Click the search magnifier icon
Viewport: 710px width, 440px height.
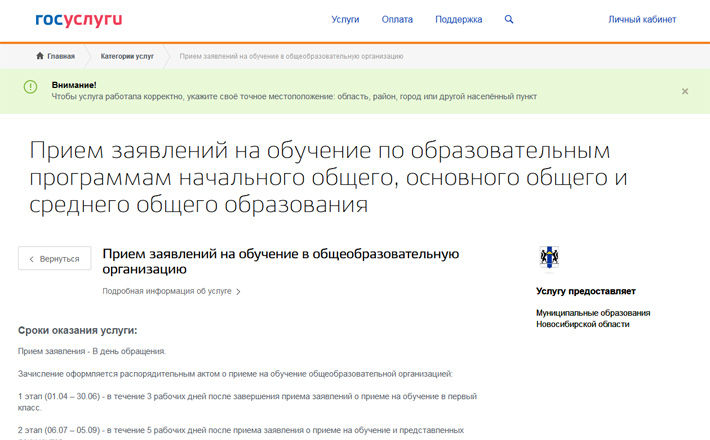509,19
